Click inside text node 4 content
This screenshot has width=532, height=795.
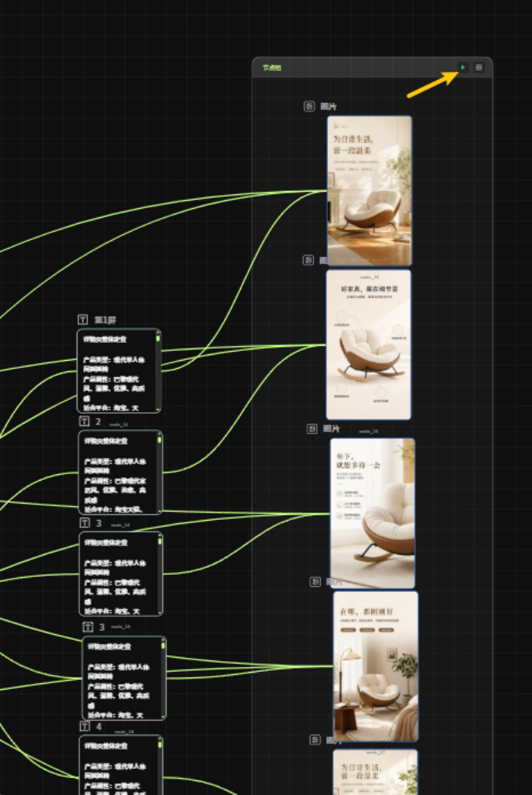click(x=118, y=766)
